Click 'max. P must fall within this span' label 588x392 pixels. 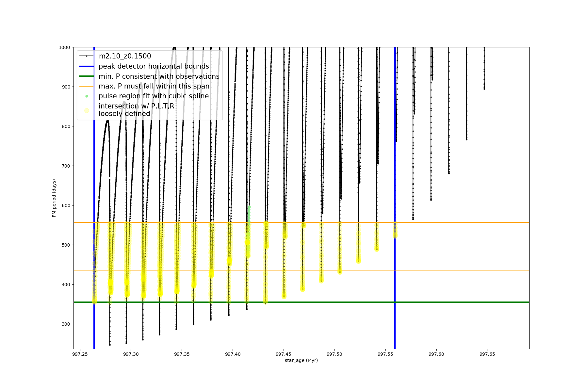pos(154,86)
